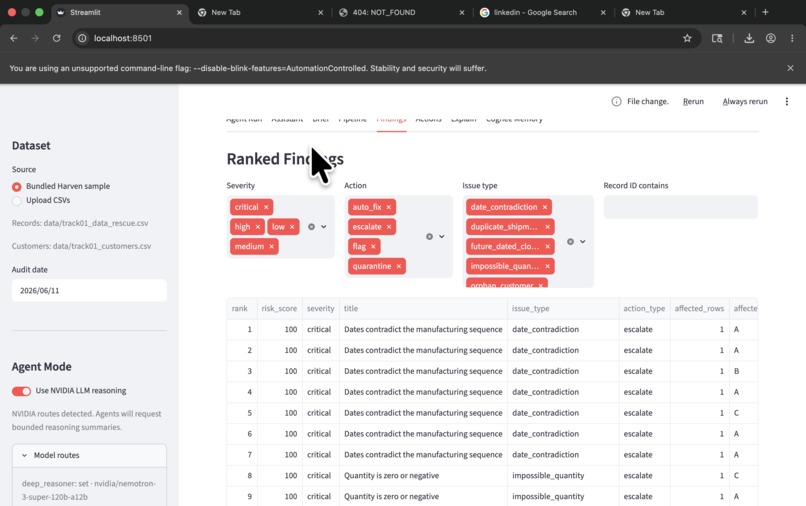Clear all Issue type filter selections
806x506 pixels.
(x=570, y=242)
